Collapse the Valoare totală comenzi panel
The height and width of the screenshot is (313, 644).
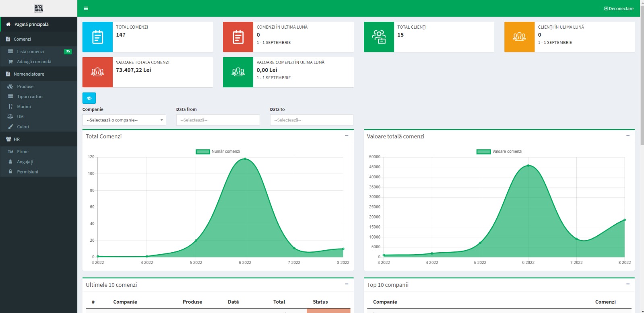pos(627,136)
